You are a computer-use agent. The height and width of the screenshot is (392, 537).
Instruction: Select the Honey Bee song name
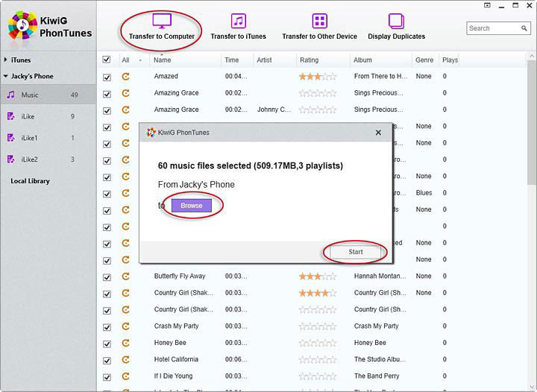click(x=170, y=342)
